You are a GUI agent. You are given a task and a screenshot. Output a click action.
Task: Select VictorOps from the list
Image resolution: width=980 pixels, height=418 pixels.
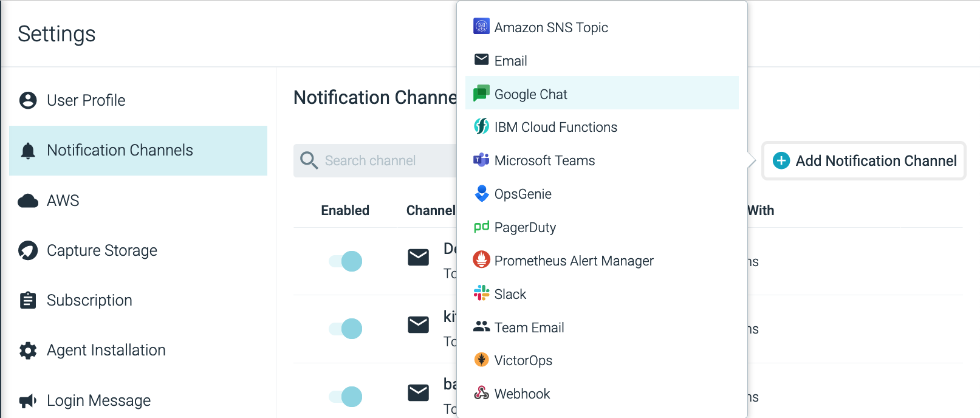602,360
